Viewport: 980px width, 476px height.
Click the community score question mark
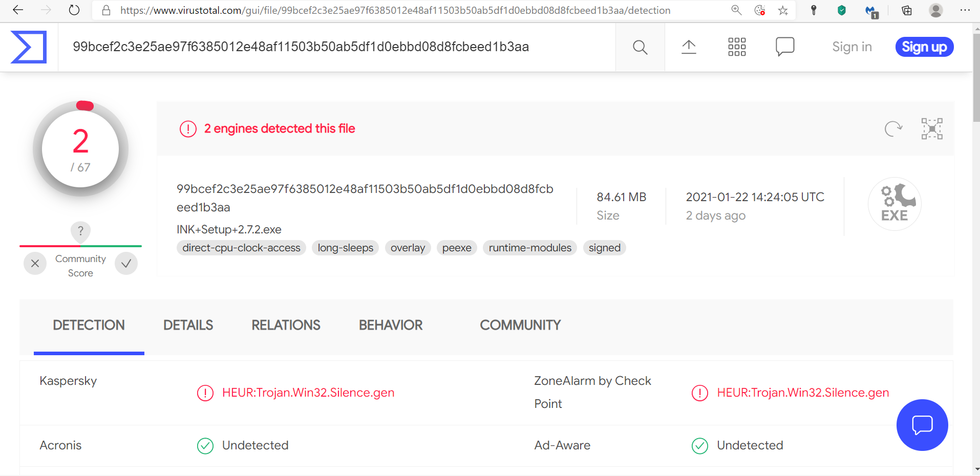point(80,231)
